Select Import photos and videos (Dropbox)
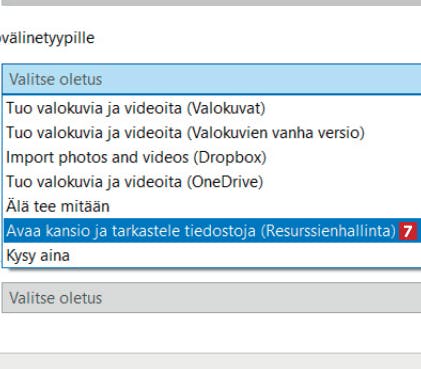This screenshot has width=421, height=369. coord(213,157)
